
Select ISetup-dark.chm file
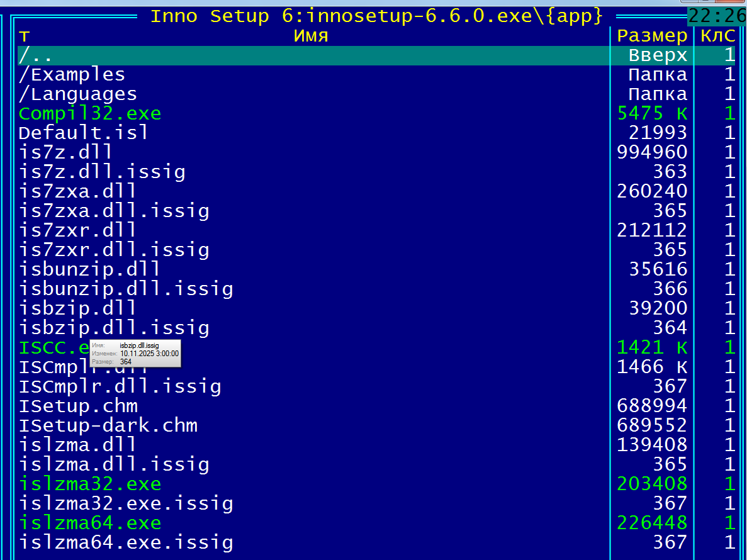tap(108, 425)
